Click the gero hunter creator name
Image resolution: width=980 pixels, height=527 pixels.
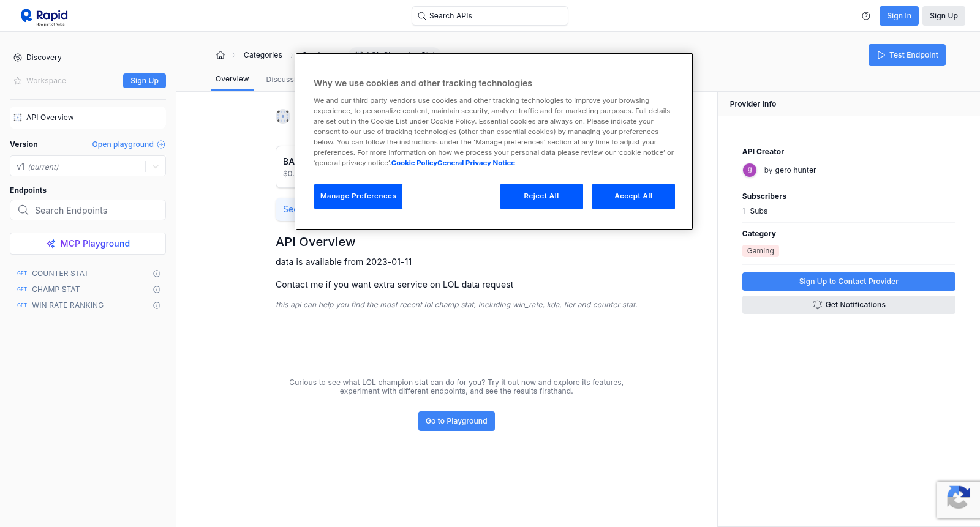pyautogui.click(x=795, y=170)
